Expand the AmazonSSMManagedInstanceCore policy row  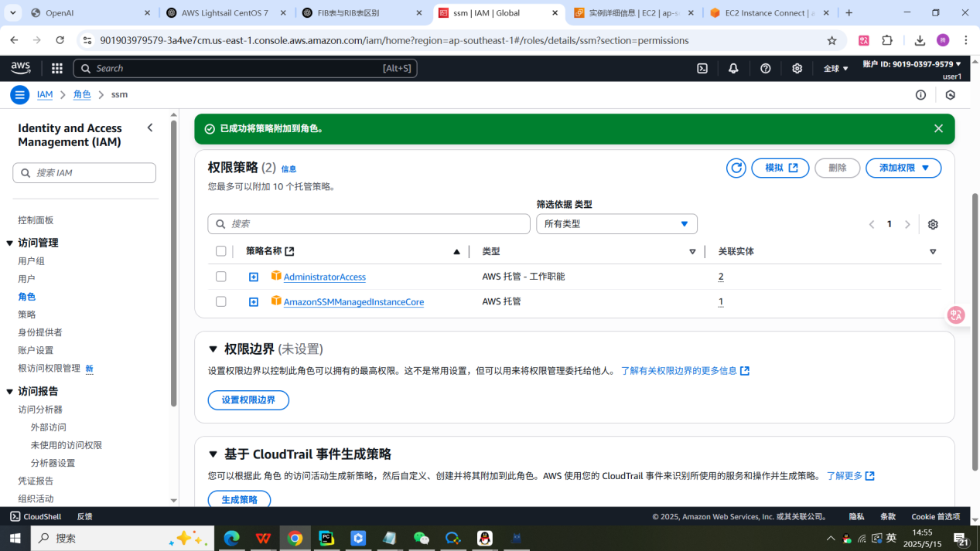253,301
